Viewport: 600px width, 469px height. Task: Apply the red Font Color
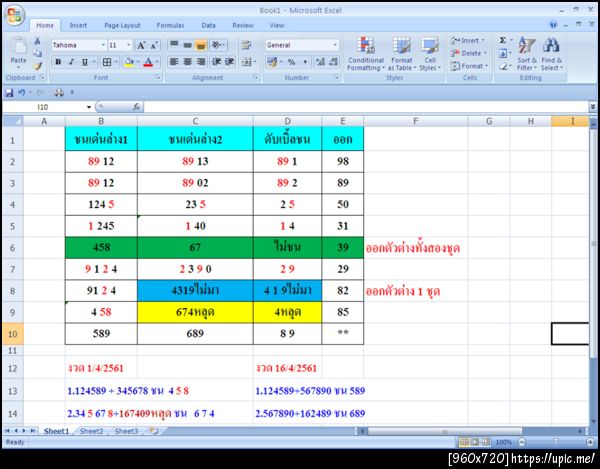coord(148,62)
